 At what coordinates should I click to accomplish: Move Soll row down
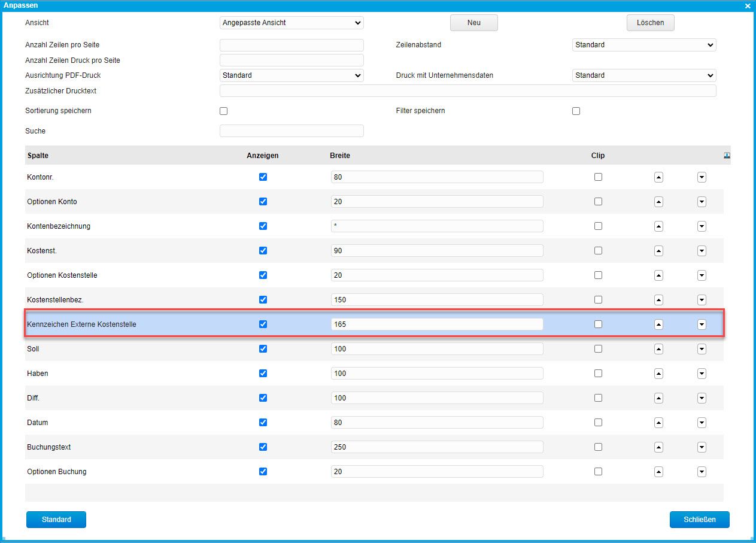coord(702,349)
